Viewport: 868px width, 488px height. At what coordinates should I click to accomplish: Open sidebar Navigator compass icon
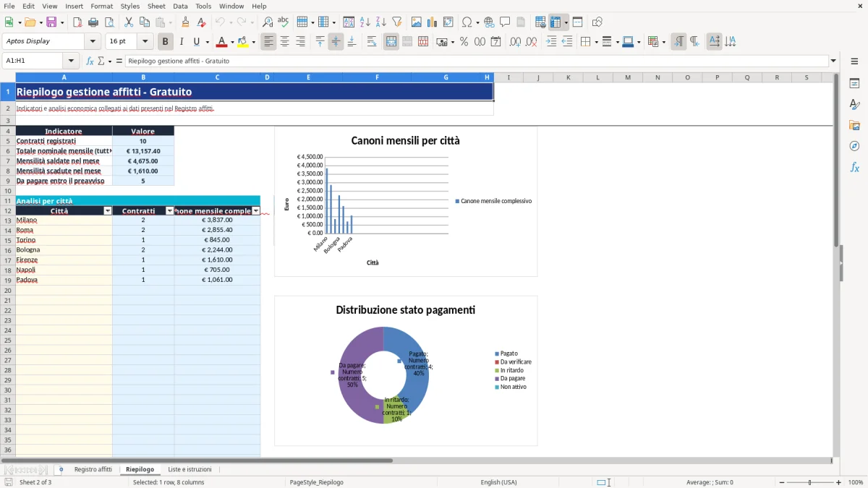[x=854, y=147]
